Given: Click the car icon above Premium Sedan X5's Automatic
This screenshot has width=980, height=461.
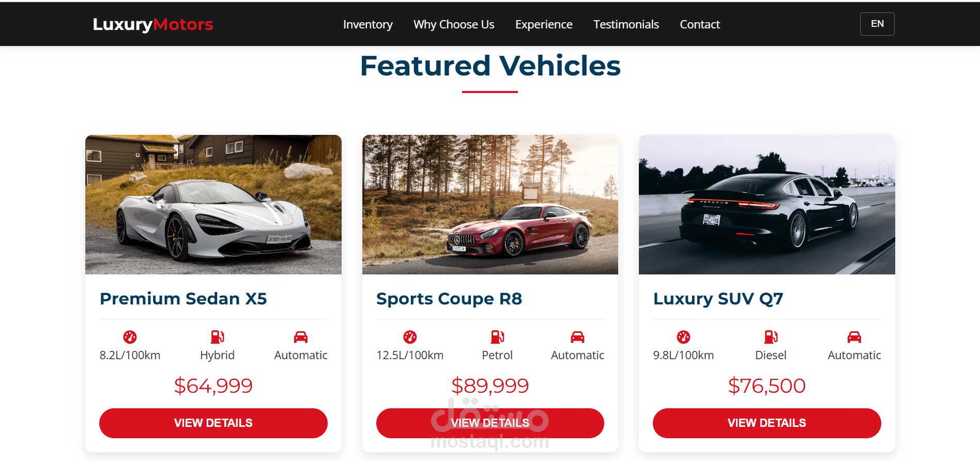Looking at the screenshot, I should point(301,337).
